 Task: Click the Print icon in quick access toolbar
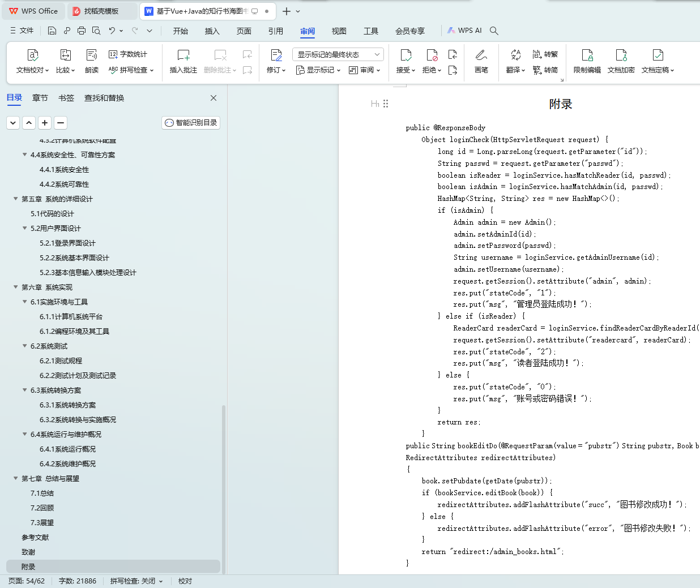coord(82,31)
